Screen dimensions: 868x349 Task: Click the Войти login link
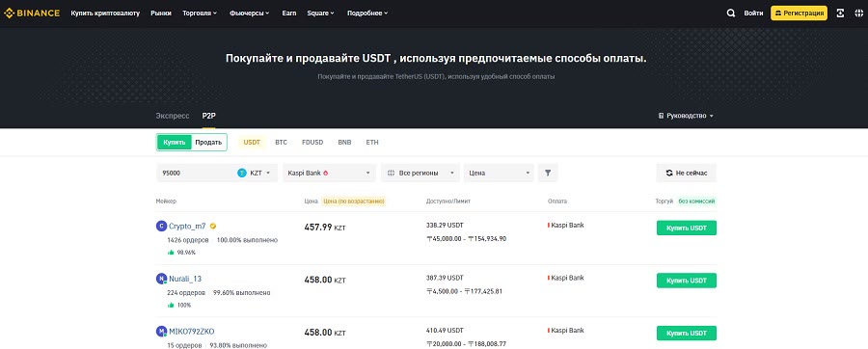tap(753, 13)
